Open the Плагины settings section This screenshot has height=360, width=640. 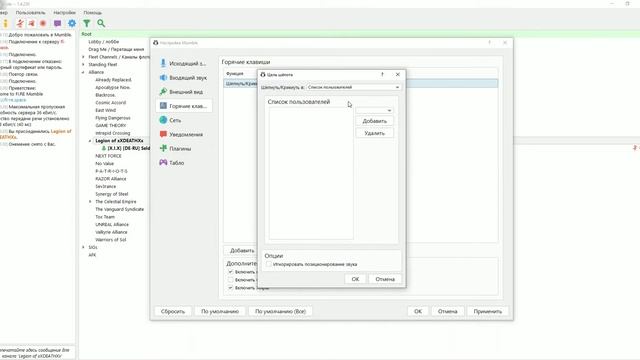click(x=183, y=149)
